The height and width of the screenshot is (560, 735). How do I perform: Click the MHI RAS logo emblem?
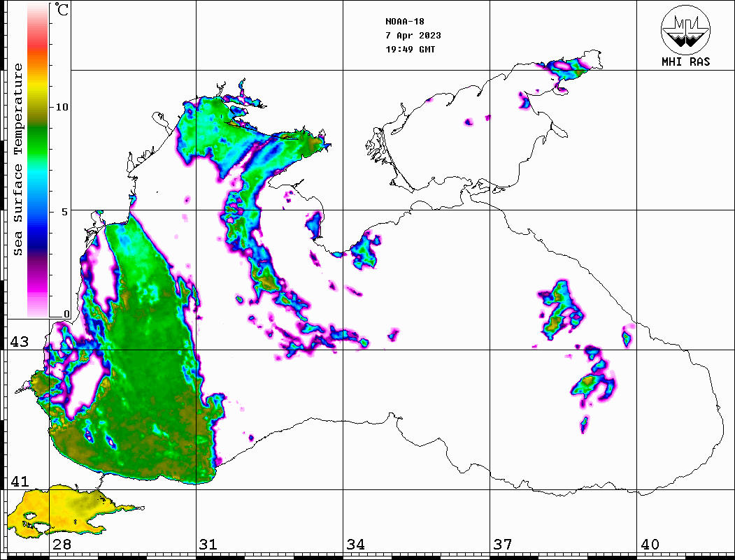(x=685, y=29)
